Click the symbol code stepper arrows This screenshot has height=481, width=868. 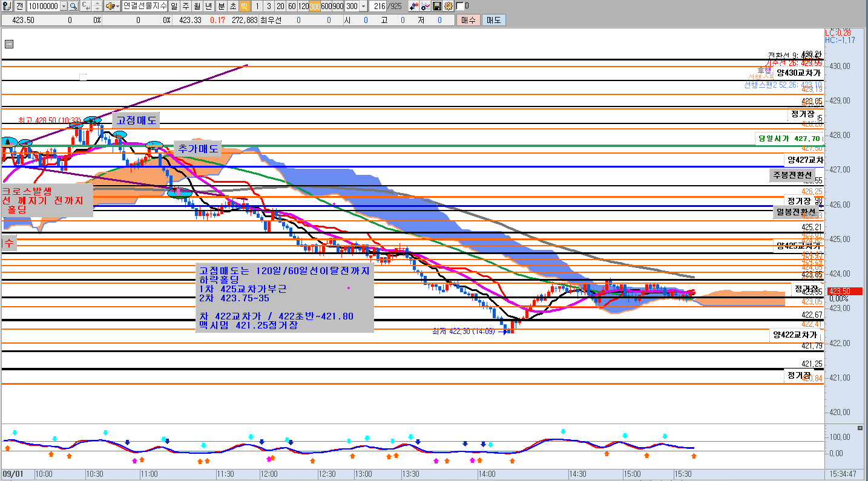pos(97,6)
